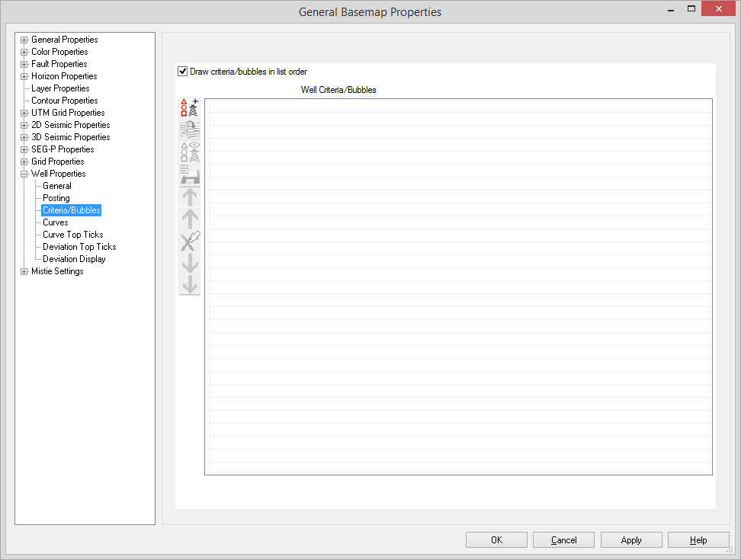Click the move-to-bottom arrow with bar below
The width and height of the screenshot is (741, 560).
(189, 285)
